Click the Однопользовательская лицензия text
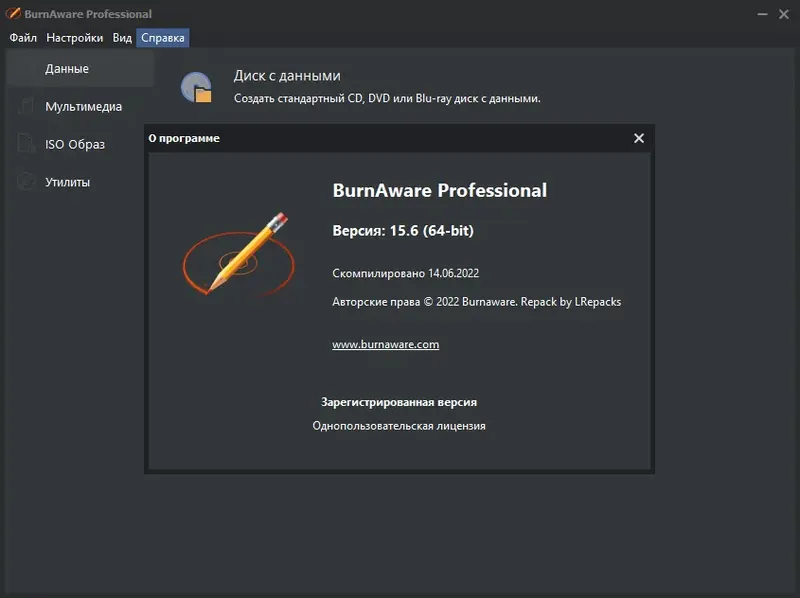The image size is (800, 598). pyautogui.click(x=399, y=426)
